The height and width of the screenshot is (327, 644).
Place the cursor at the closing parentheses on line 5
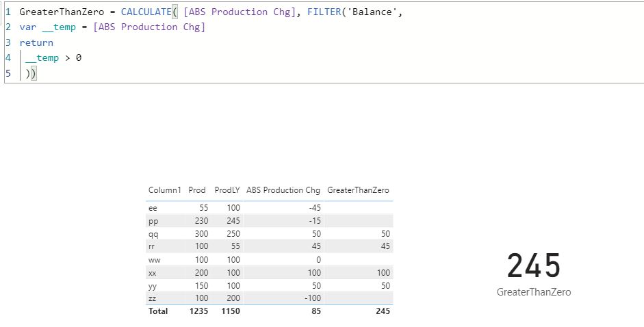31,73
